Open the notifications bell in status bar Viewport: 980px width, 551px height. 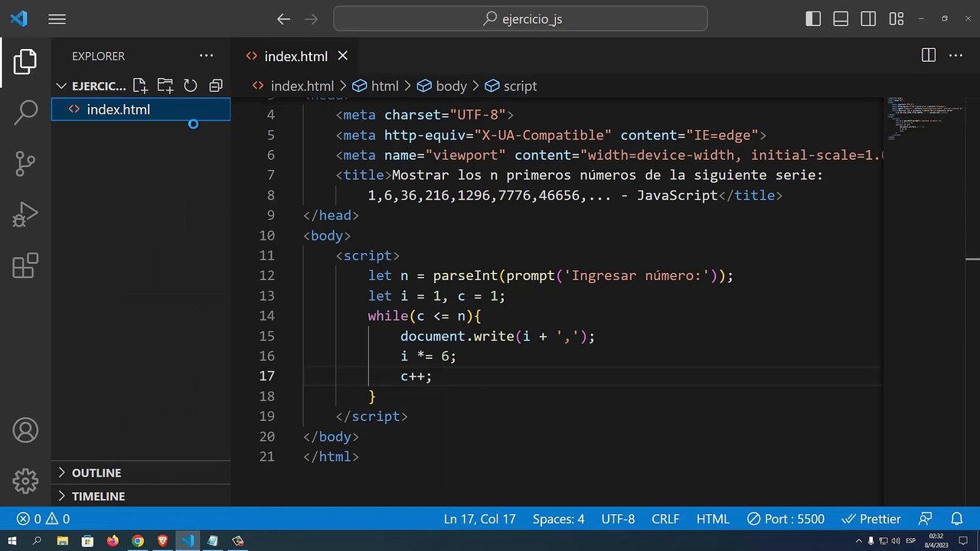click(x=956, y=519)
